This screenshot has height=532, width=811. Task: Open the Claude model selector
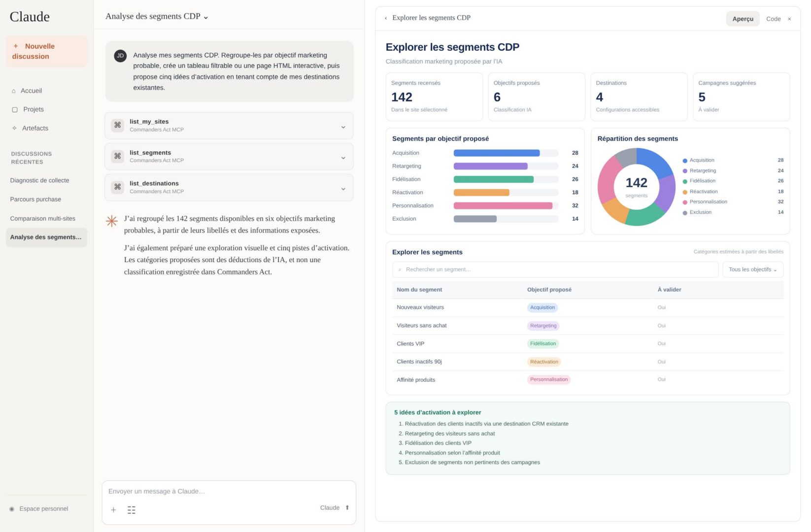click(330, 508)
